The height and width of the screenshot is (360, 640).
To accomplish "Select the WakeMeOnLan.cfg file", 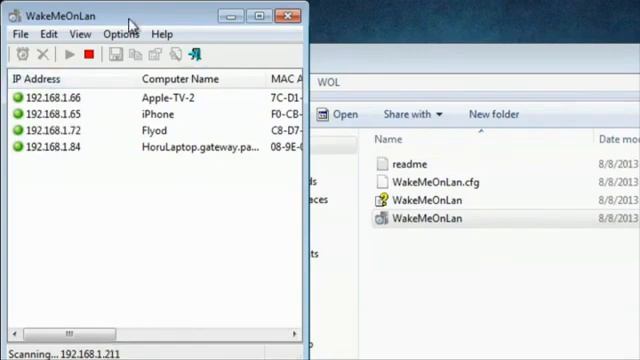I will [x=436, y=182].
